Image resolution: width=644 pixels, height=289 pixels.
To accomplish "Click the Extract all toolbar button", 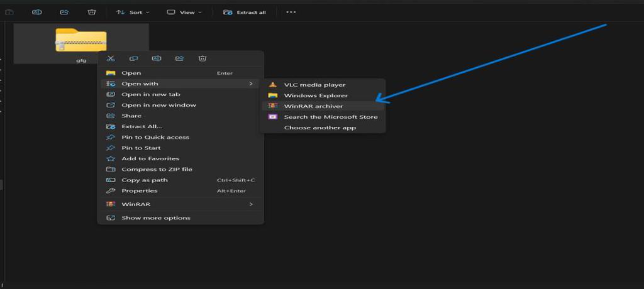I will (245, 13).
